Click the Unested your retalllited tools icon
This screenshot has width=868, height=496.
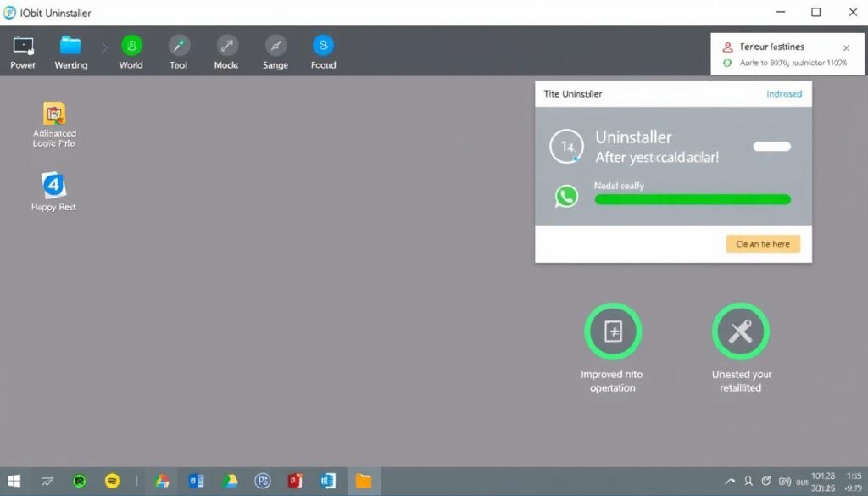point(741,331)
